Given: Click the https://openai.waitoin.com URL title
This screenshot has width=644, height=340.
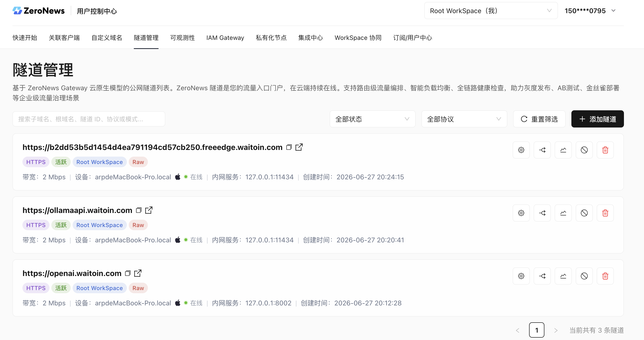Looking at the screenshot, I should point(72,273).
